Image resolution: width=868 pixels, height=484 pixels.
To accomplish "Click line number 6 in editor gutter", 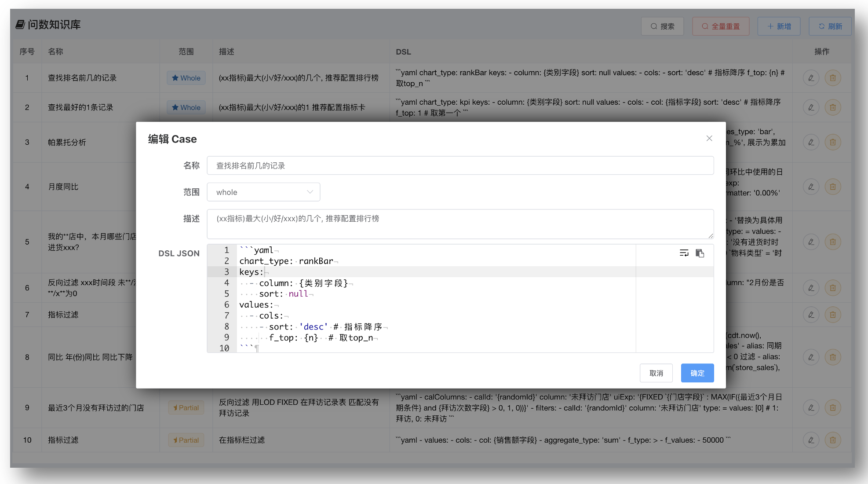I will (226, 304).
